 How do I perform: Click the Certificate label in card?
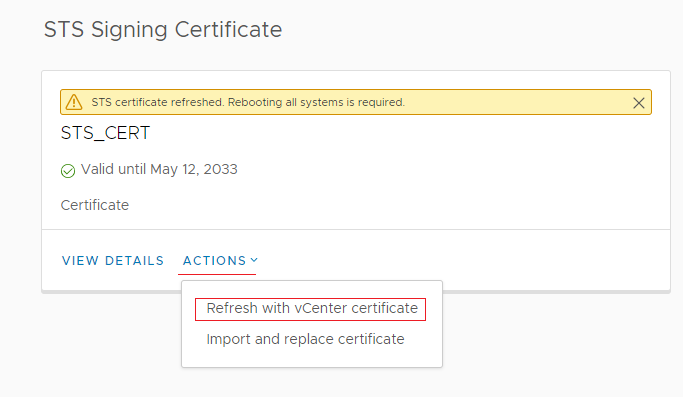point(95,205)
